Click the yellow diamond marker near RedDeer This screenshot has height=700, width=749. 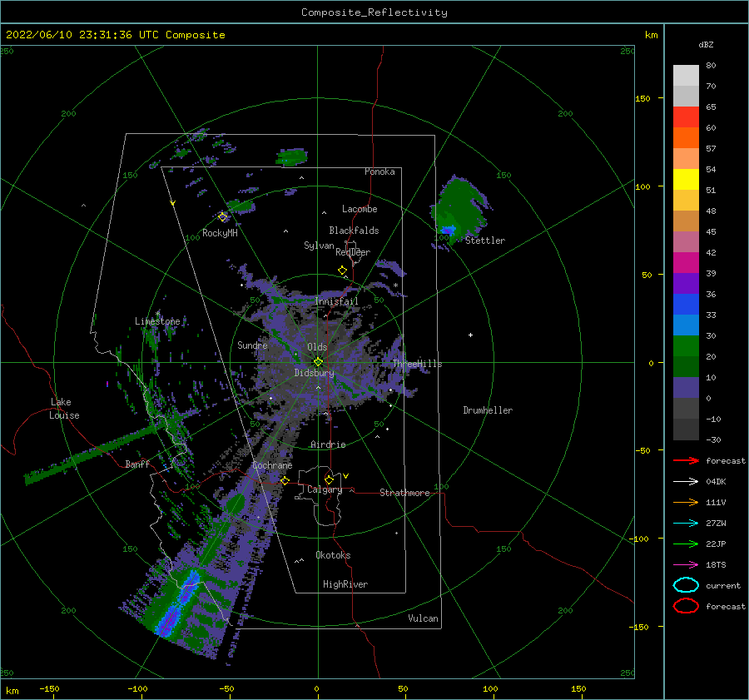(343, 271)
